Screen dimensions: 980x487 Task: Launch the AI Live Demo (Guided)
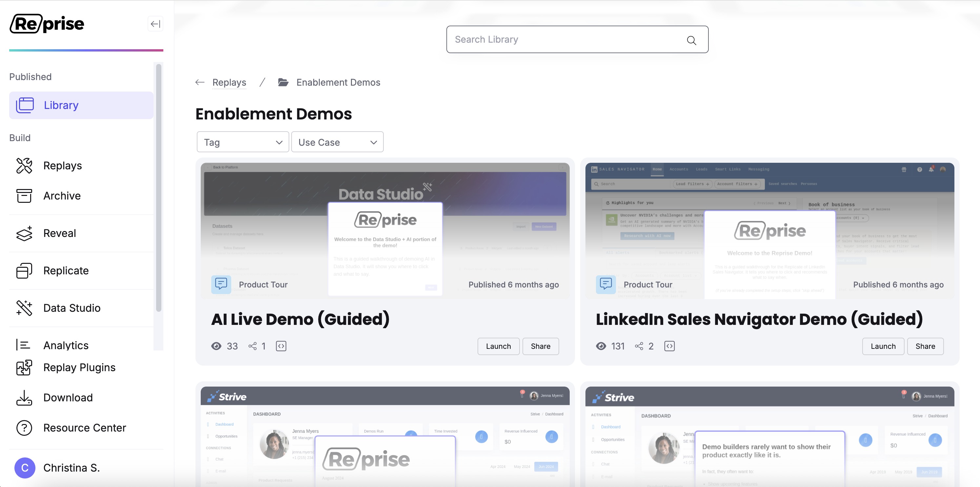[499, 346]
